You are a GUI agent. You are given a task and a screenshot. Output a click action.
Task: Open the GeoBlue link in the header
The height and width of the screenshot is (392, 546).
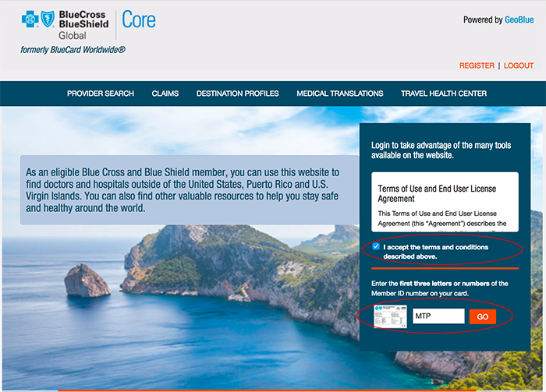coord(519,20)
